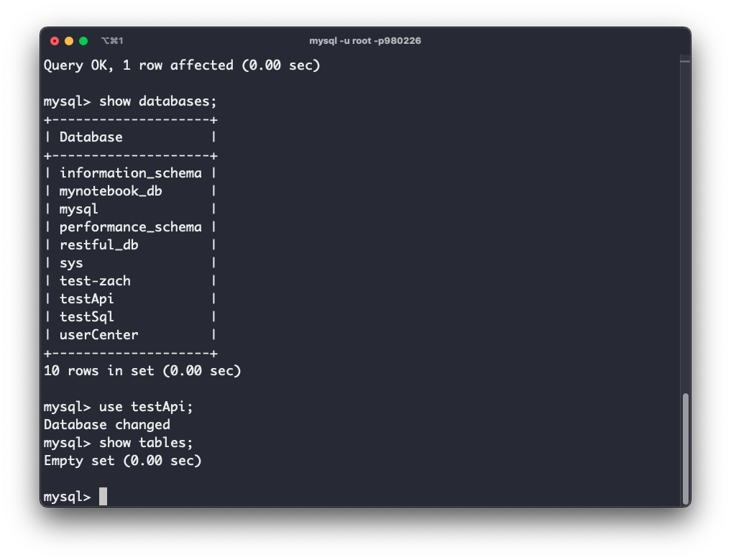Click the 'use testApi;' command text
The image size is (731, 560).
pyautogui.click(x=146, y=407)
